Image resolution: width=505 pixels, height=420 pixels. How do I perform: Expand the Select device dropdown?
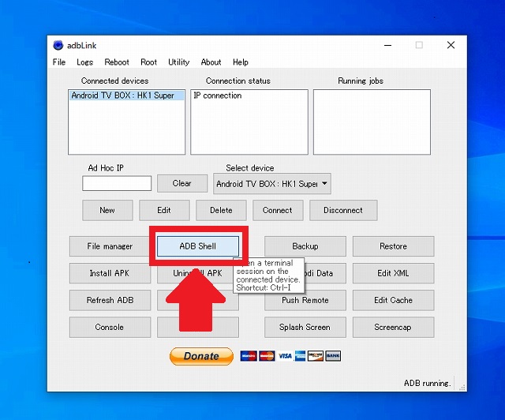[x=271, y=184]
